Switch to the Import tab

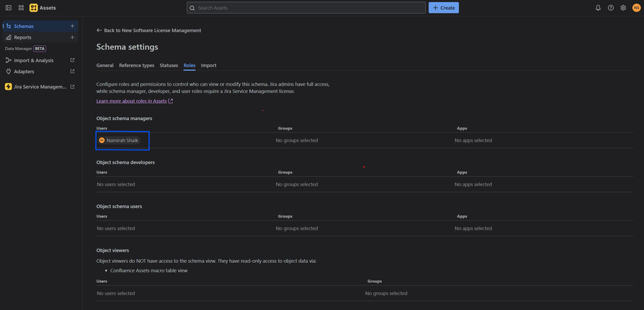point(208,65)
